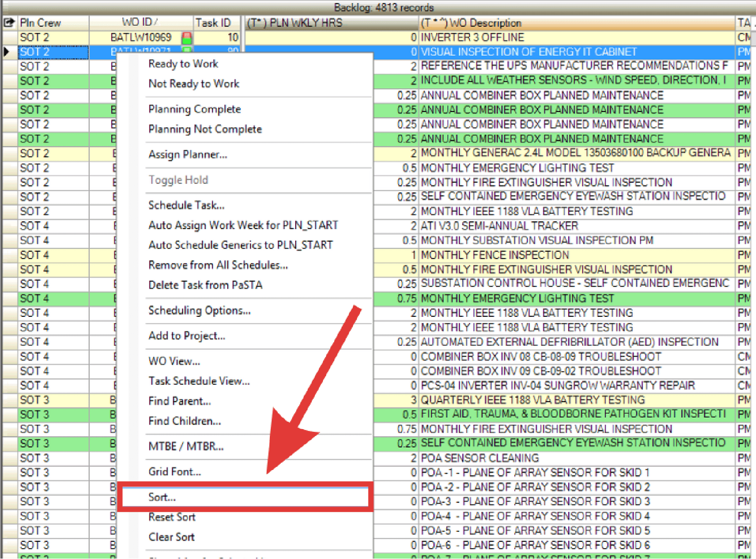This screenshot has height=559, width=756.
Task: Open the Assign Planner... dialog
Action: (188, 154)
